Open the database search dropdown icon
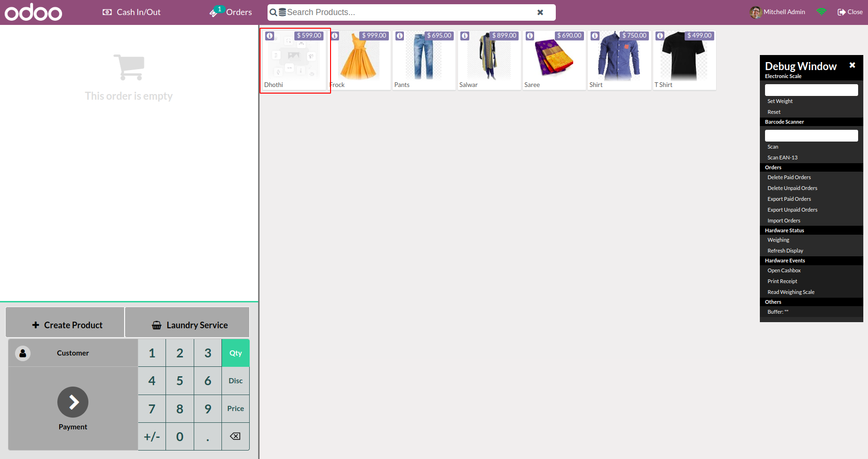 (282, 13)
